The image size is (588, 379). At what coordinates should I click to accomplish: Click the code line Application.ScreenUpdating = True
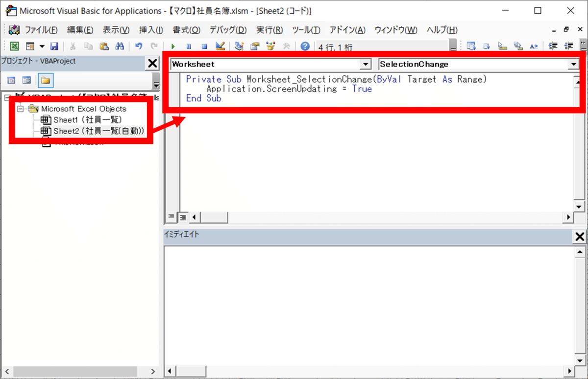point(289,89)
